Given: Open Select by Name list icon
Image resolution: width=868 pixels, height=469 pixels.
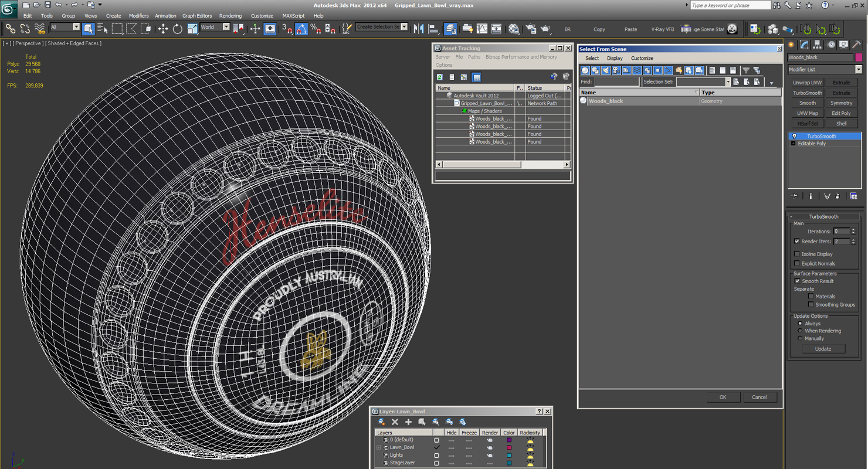Looking at the screenshot, I should 103,28.
